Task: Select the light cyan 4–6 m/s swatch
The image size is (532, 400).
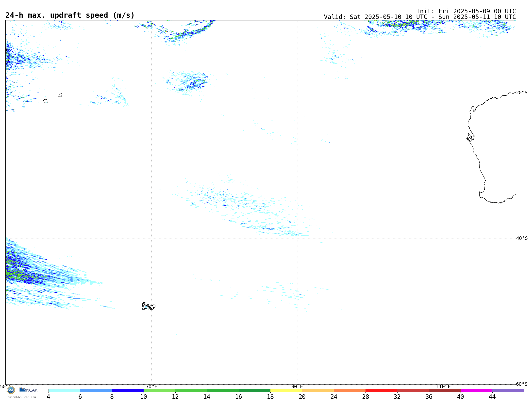Action: (64, 391)
